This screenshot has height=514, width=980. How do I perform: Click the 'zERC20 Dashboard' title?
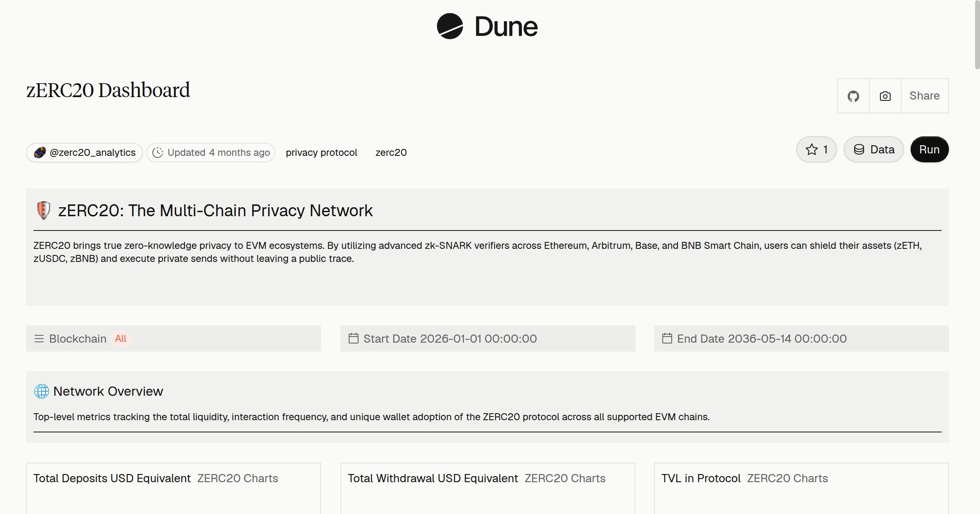(x=108, y=90)
